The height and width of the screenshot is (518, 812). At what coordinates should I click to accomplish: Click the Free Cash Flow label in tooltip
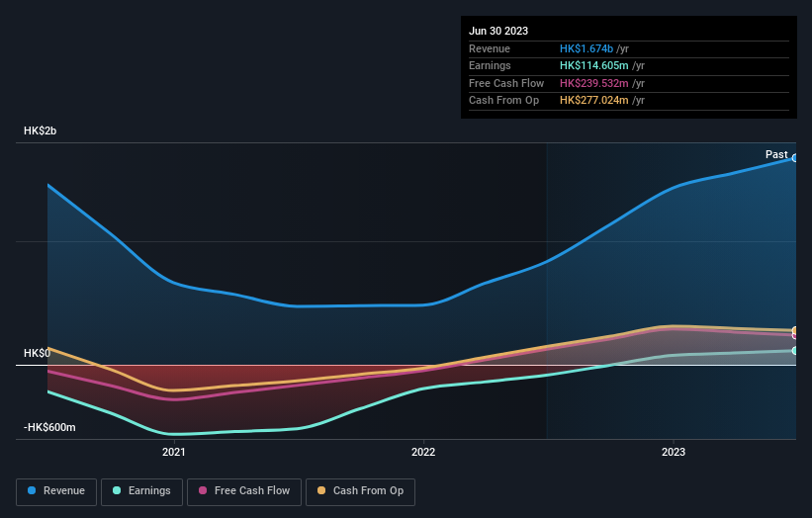pos(506,83)
